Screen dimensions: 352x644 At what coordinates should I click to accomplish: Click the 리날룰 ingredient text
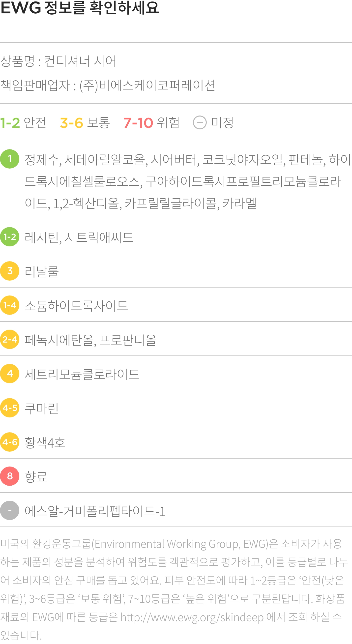[x=41, y=271]
